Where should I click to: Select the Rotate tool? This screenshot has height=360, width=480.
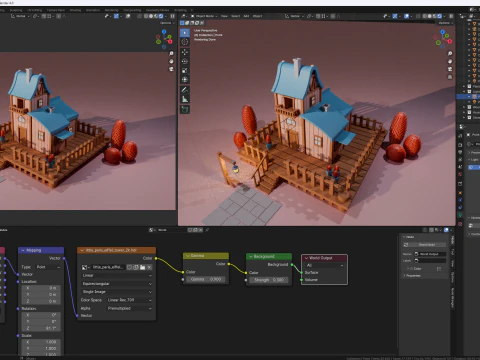point(185,61)
